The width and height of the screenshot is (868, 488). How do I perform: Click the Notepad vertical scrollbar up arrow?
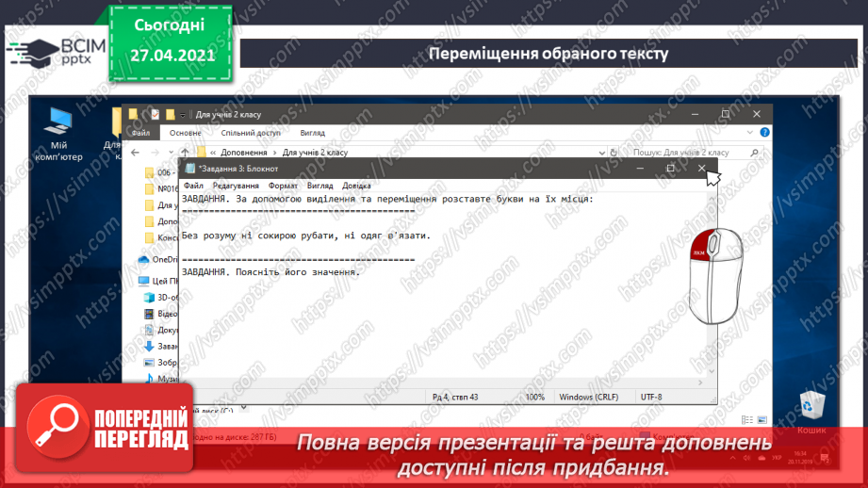(712, 199)
